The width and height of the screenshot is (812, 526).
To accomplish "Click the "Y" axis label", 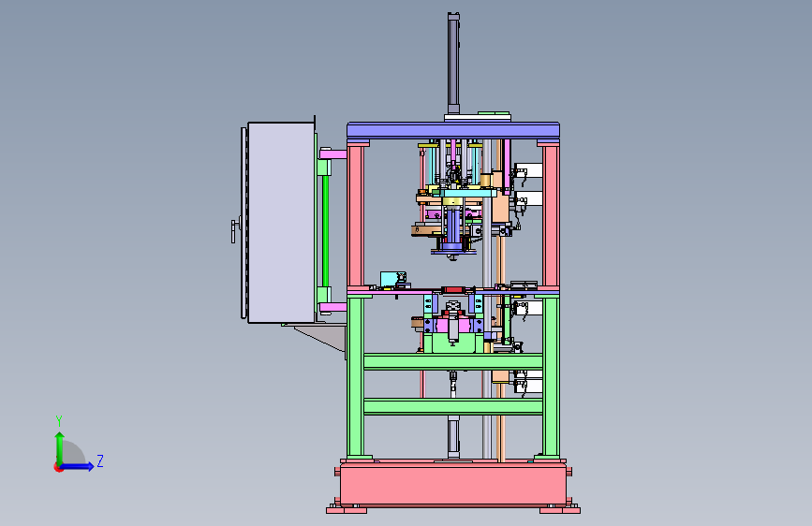I will tap(59, 420).
